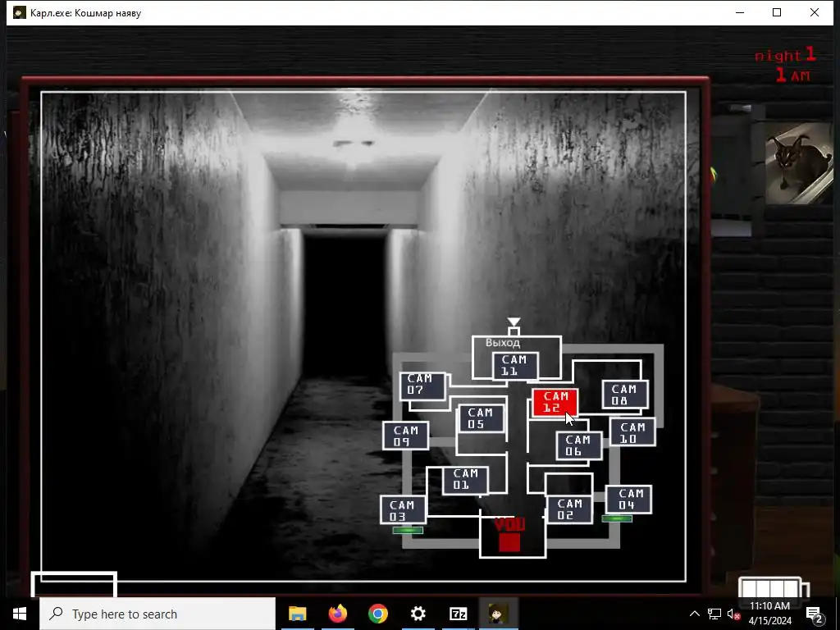Toggle green door indicator under CAM 04

click(617, 518)
